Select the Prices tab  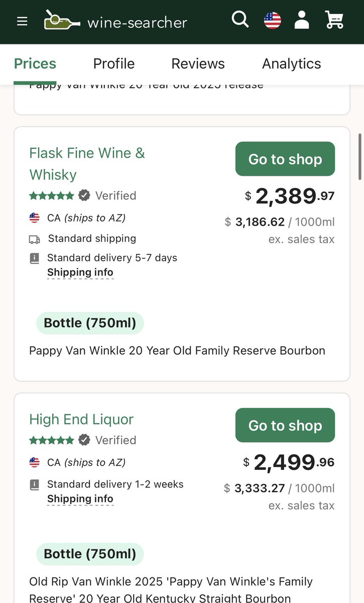(x=35, y=64)
